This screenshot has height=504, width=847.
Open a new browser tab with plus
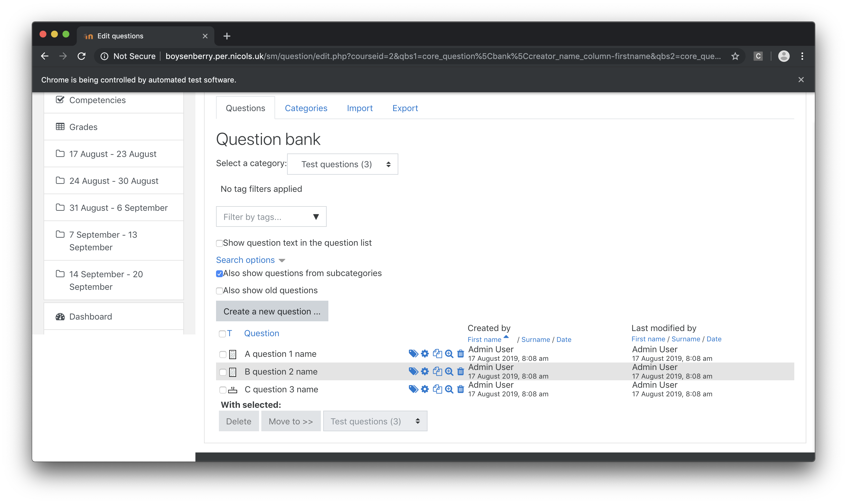point(227,36)
